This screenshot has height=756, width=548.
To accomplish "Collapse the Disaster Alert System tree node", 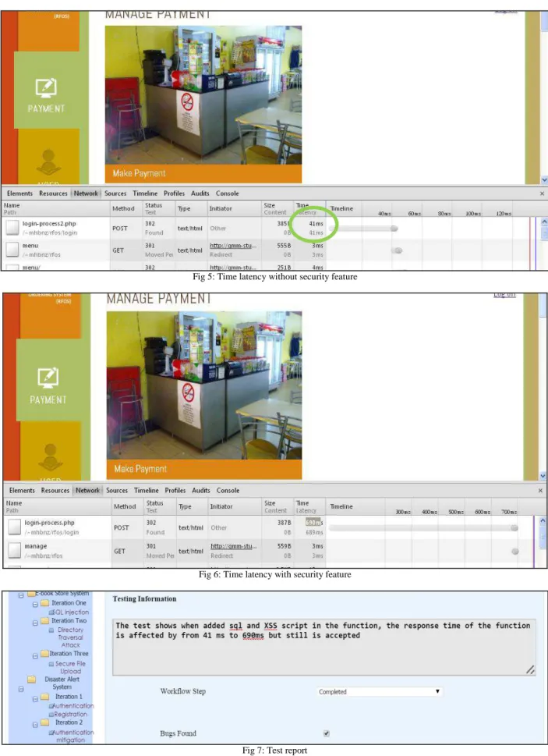I will [x=21, y=689].
